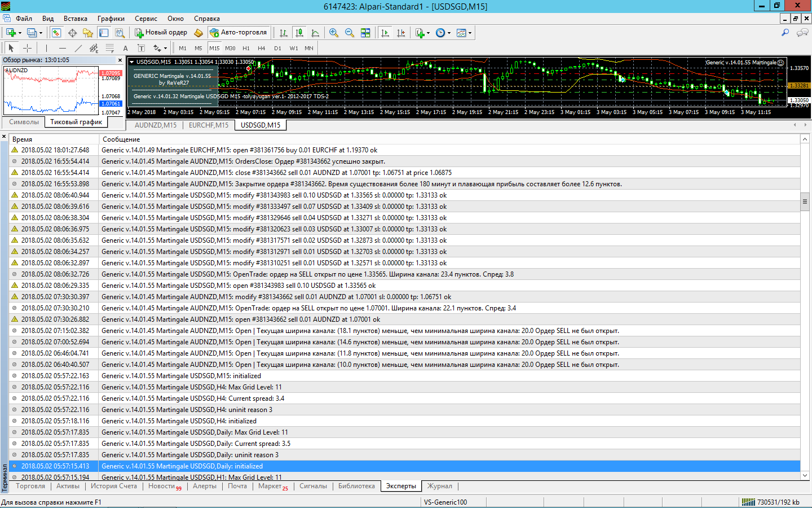Toggle the Market Watch window icon

[56, 33]
